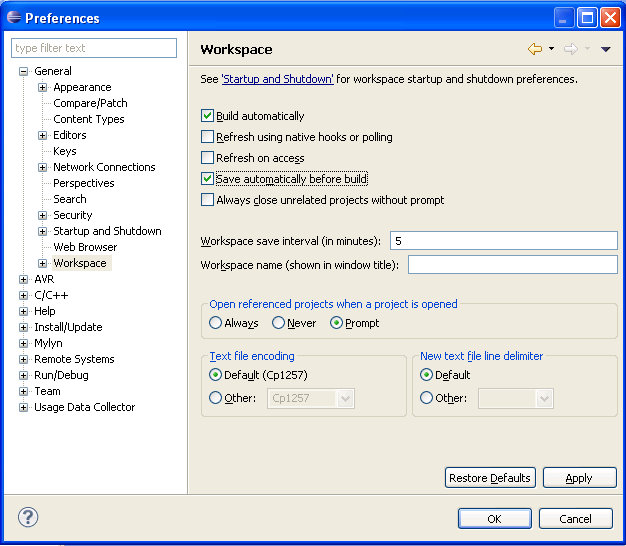Click the help question mark icon
This screenshot has width=626, height=546.
[28, 518]
